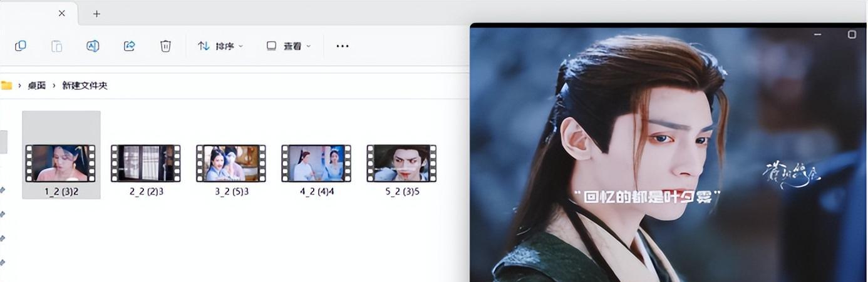Select video thumbnail 4_2 (4)4
The width and height of the screenshot is (868, 282).
(316, 163)
